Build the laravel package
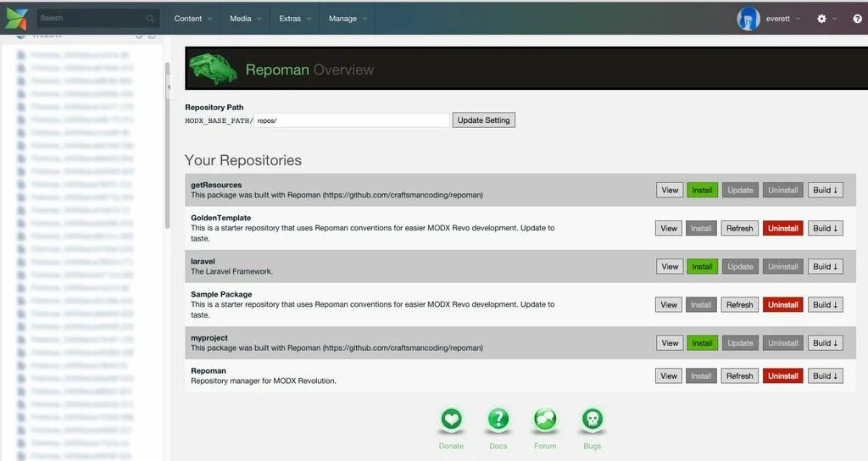This screenshot has height=461, width=868. coord(825,266)
